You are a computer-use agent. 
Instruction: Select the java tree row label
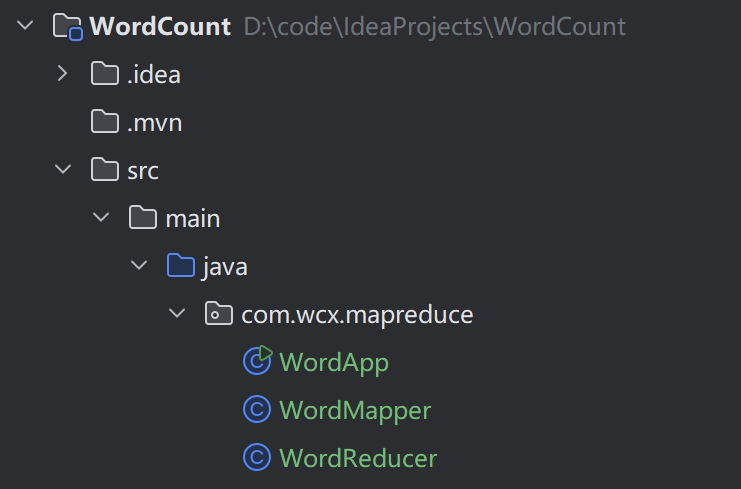pos(225,267)
